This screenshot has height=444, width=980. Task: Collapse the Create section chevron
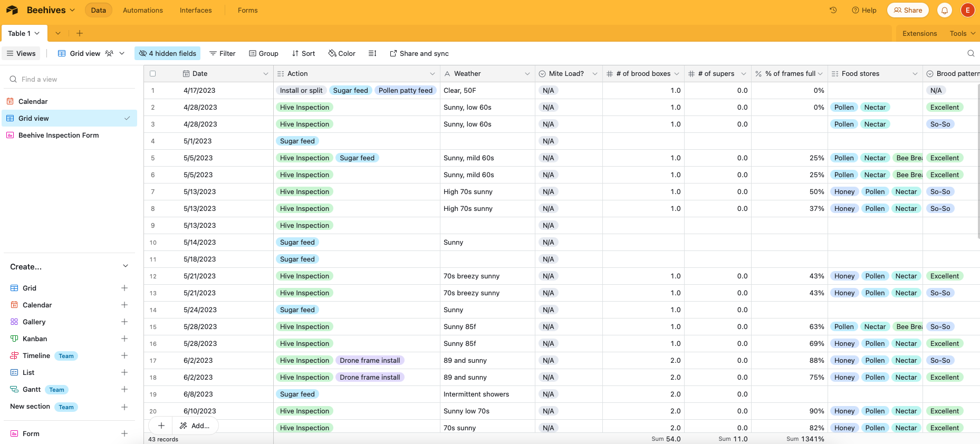[126, 266]
